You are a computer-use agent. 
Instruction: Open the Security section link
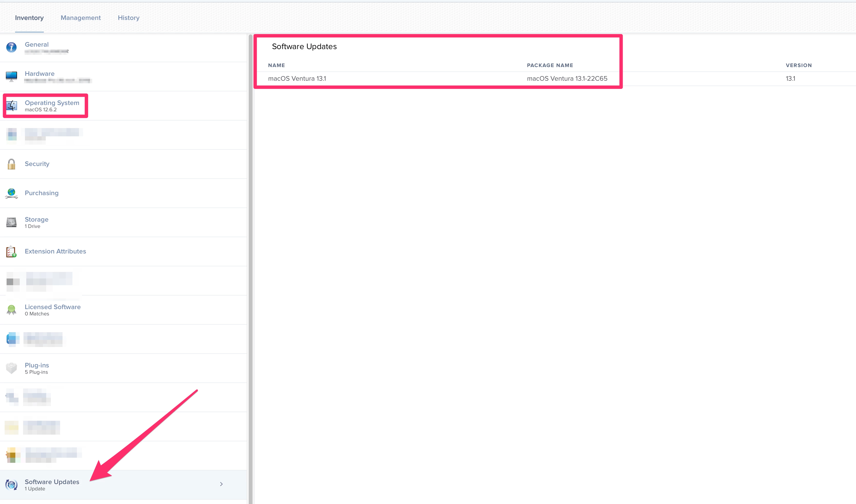37,164
